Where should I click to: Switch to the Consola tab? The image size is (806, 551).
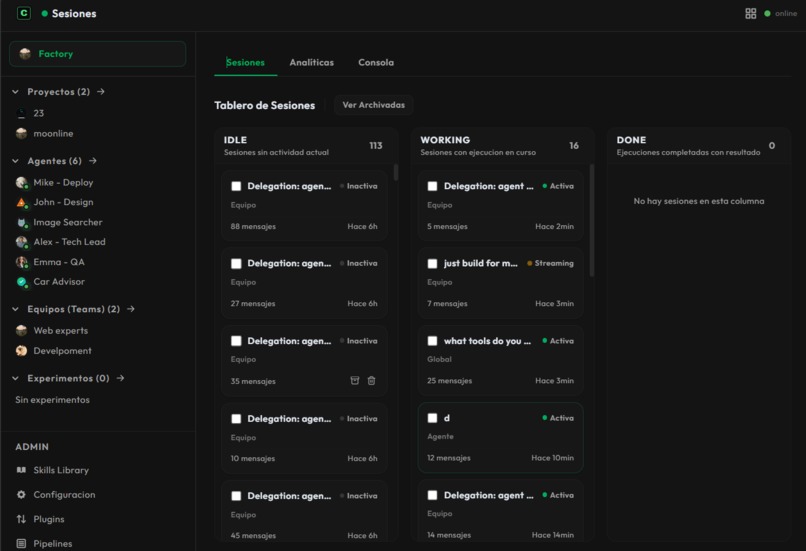click(376, 62)
